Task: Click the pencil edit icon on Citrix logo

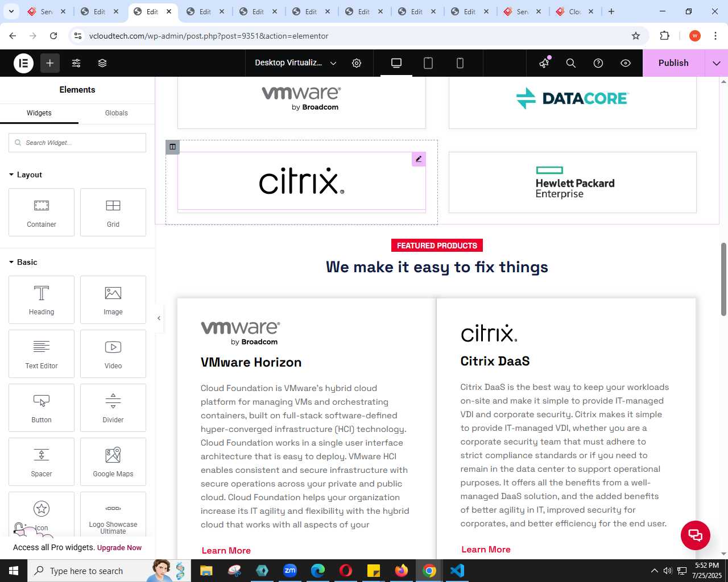Action: click(x=419, y=159)
